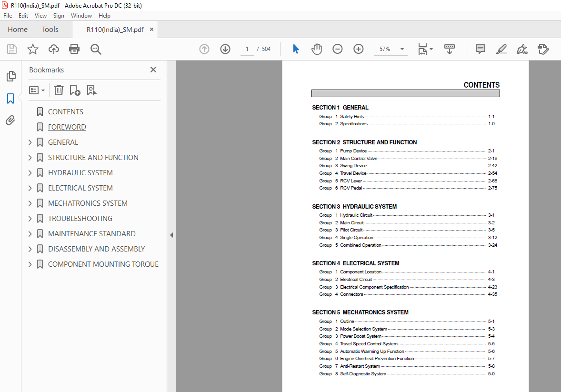Click the upload to cloud icon
Screen dimensions: 561x392
tap(54, 49)
